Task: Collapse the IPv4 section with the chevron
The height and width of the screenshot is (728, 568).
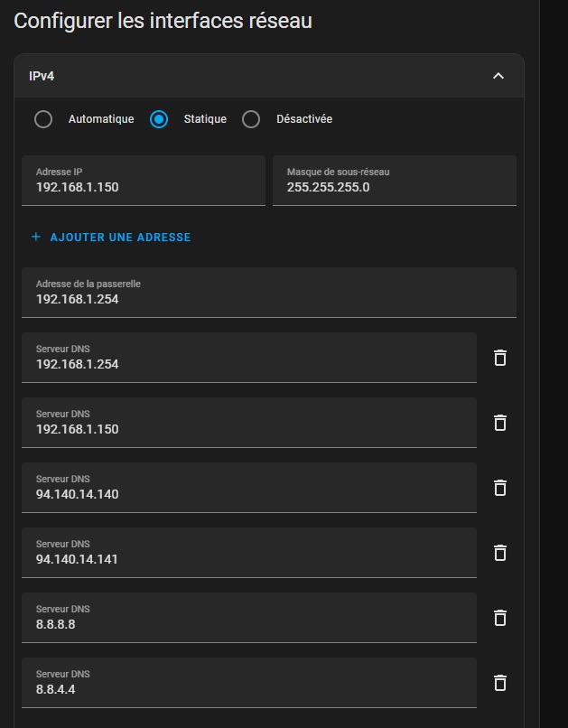Action: coord(498,76)
